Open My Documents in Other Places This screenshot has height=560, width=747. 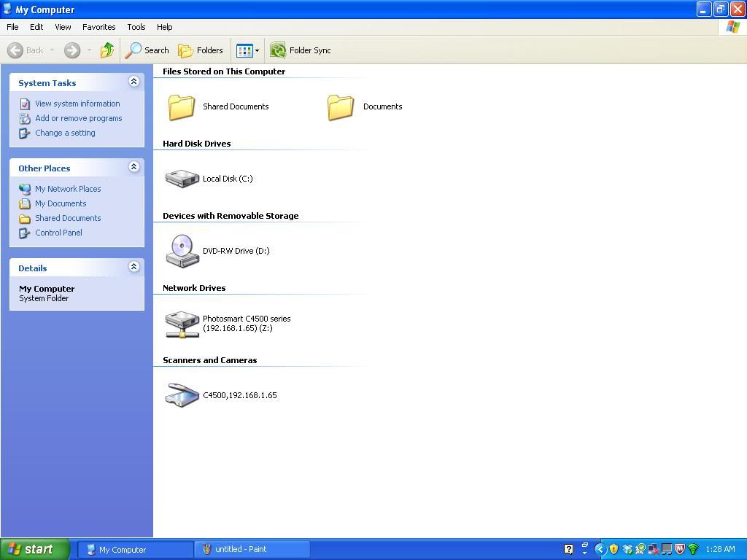[61, 203]
